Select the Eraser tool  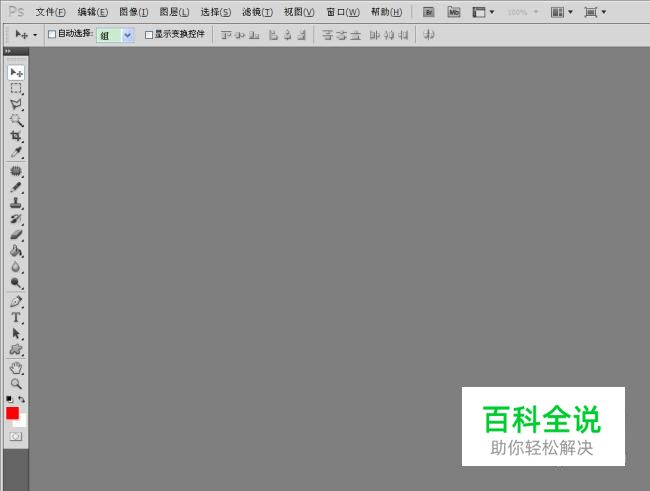pos(16,235)
